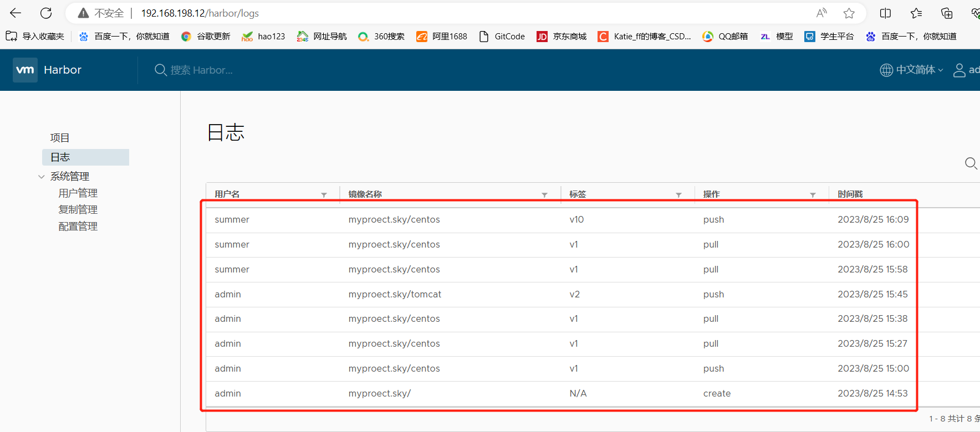
Task: Click the Harbor title text
Action: pos(63,70)
